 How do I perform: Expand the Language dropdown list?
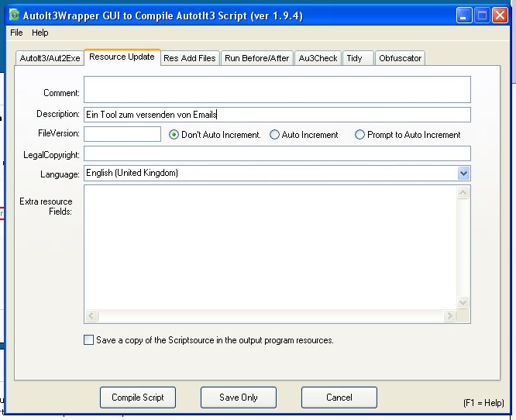point(463,174)
